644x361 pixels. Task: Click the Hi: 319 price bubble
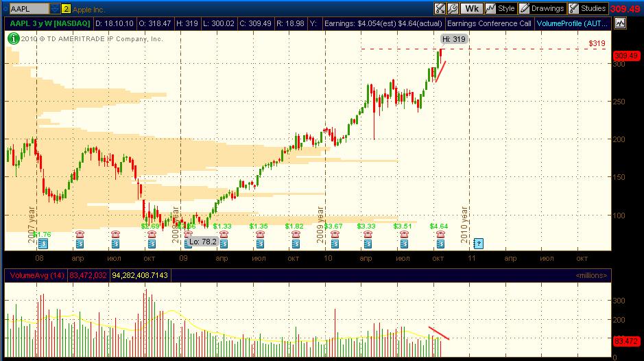(454, 39)
